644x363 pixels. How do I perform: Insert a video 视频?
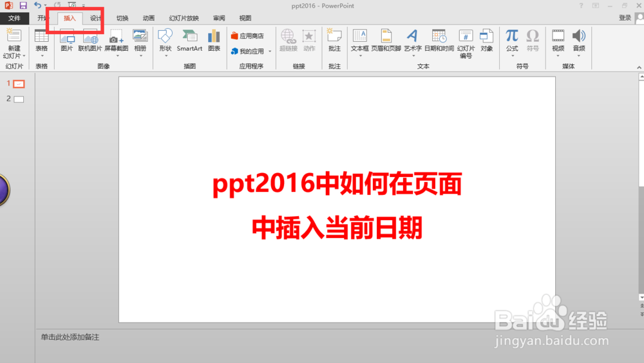[558, 42]
